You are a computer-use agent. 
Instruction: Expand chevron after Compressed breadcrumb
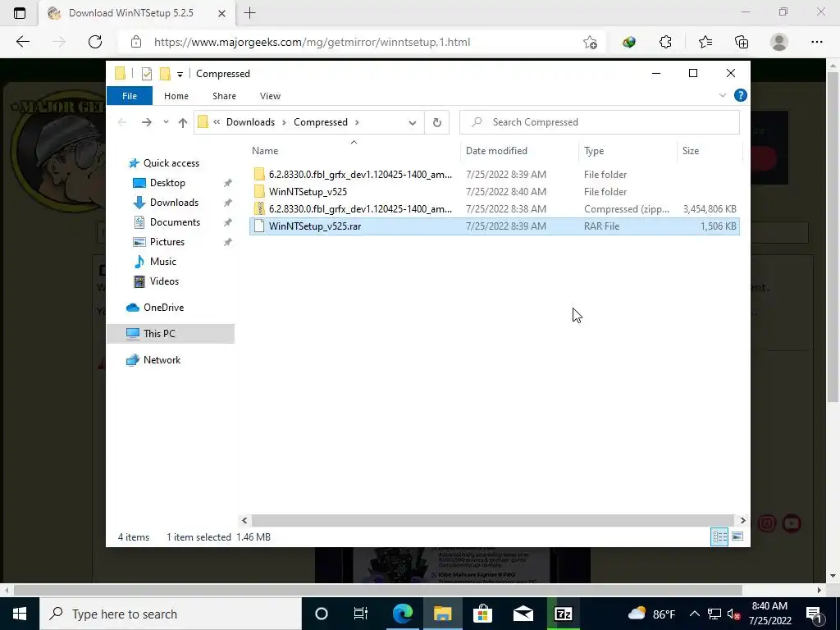coord(357,122)
